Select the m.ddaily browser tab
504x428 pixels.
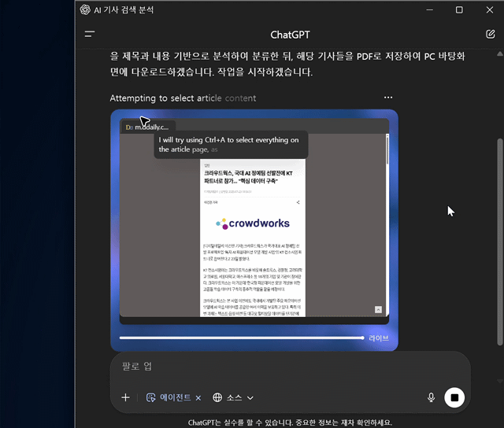pyautogui.click(x=146, y=127)
